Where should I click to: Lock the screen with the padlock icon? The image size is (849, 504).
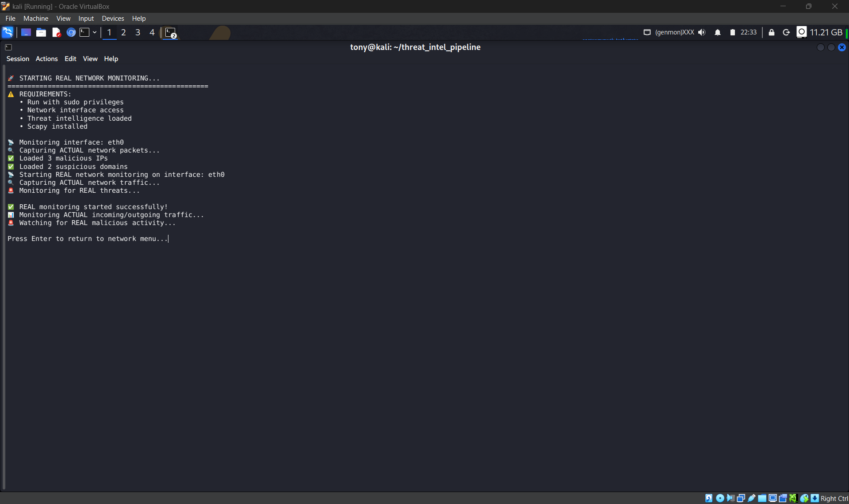click(x=772, y=32)
